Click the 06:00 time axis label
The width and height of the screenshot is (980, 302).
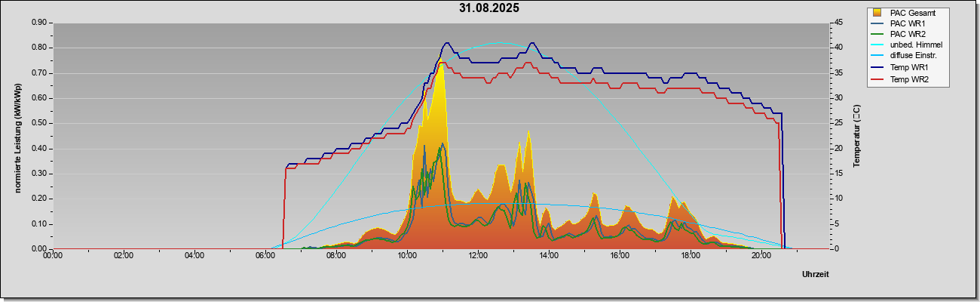[x=265, y=256]
